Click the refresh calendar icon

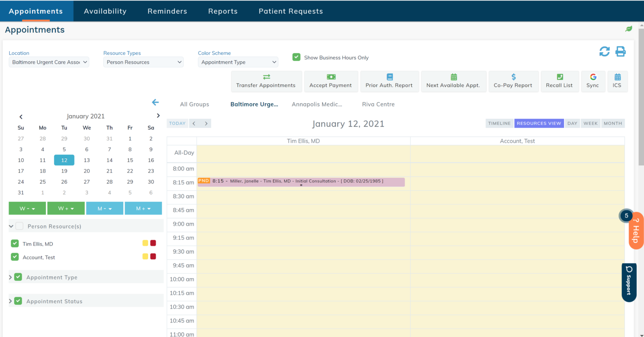click(x=605, y=51)
